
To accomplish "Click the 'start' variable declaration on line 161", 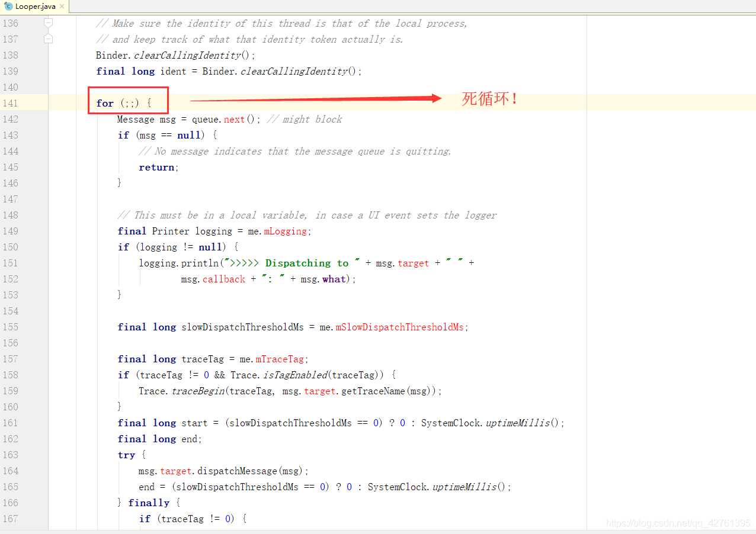I will pos(194,423).
